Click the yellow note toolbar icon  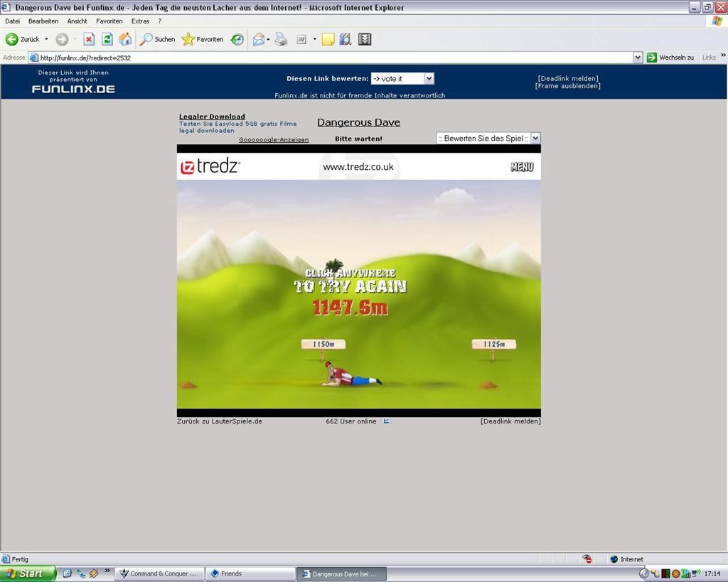click(328, 40)
